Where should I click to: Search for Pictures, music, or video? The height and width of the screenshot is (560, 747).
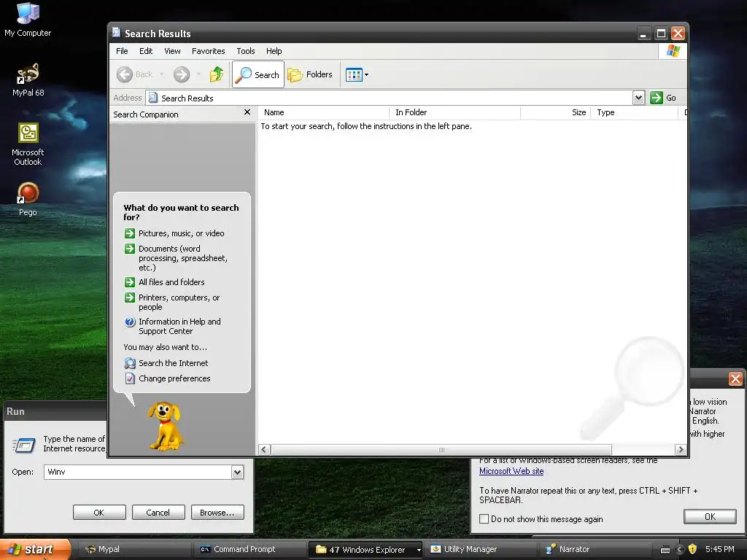(174, 233)
